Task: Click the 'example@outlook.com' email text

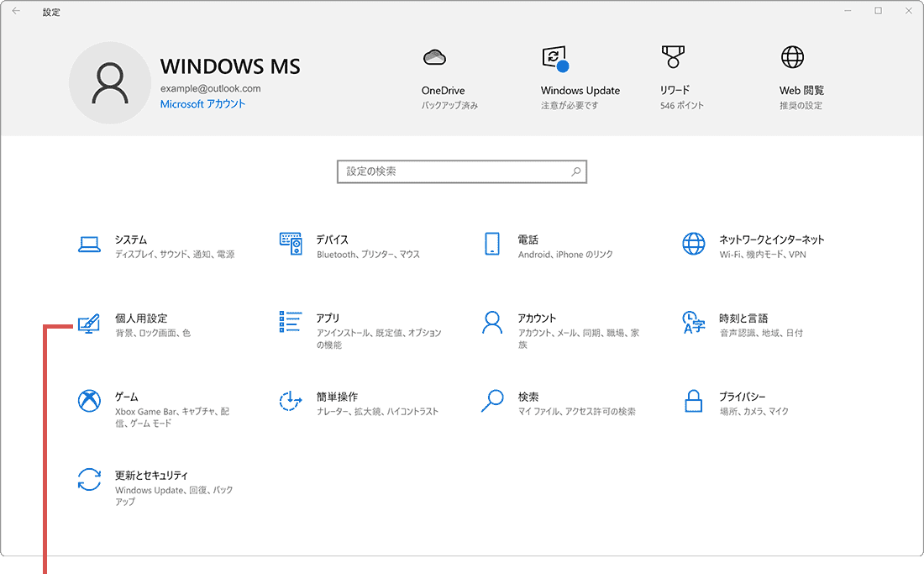Action: [210, 88]
